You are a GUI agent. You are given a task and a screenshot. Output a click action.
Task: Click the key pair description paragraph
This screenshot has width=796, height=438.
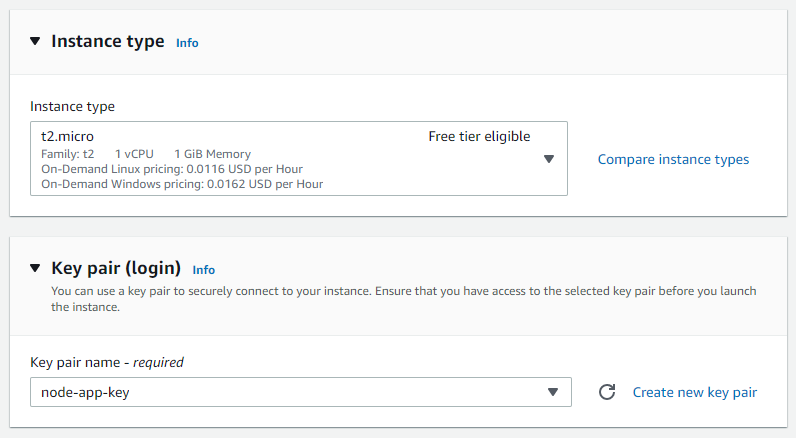pyautogui.click(x=403, y=299)
